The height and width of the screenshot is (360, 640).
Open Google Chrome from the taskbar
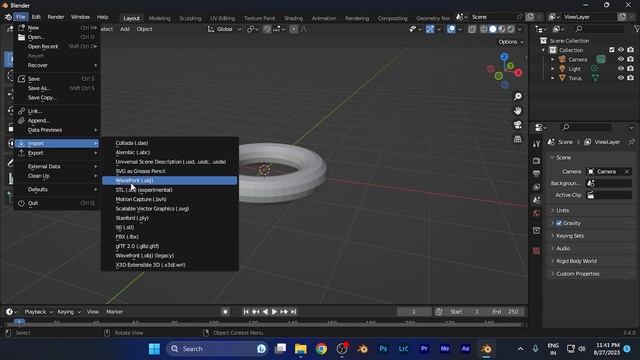[321, 349]
